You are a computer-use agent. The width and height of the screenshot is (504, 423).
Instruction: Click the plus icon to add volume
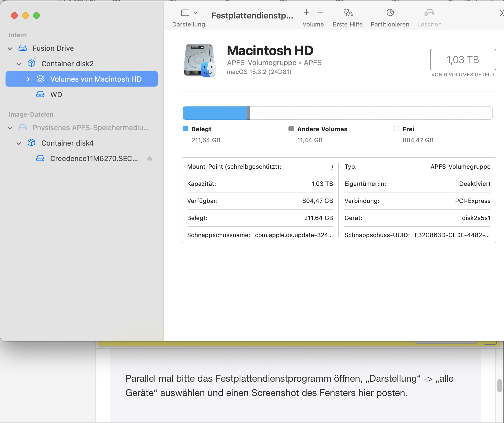pyautogui.click(x=306, y=12)
